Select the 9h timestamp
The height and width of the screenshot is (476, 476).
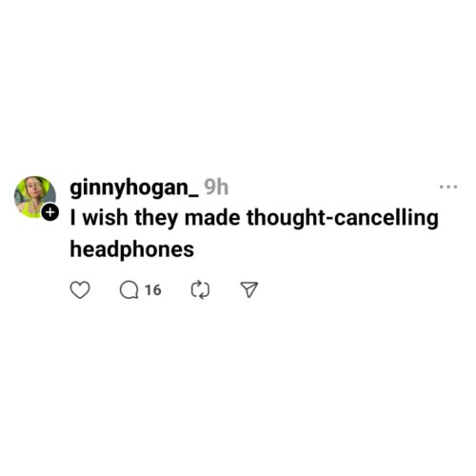[216, 188]
